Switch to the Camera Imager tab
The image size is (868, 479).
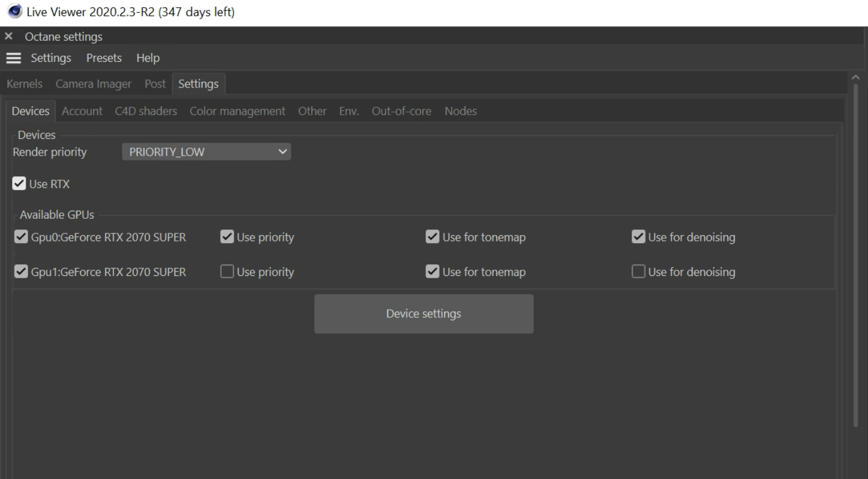(93, 84)
